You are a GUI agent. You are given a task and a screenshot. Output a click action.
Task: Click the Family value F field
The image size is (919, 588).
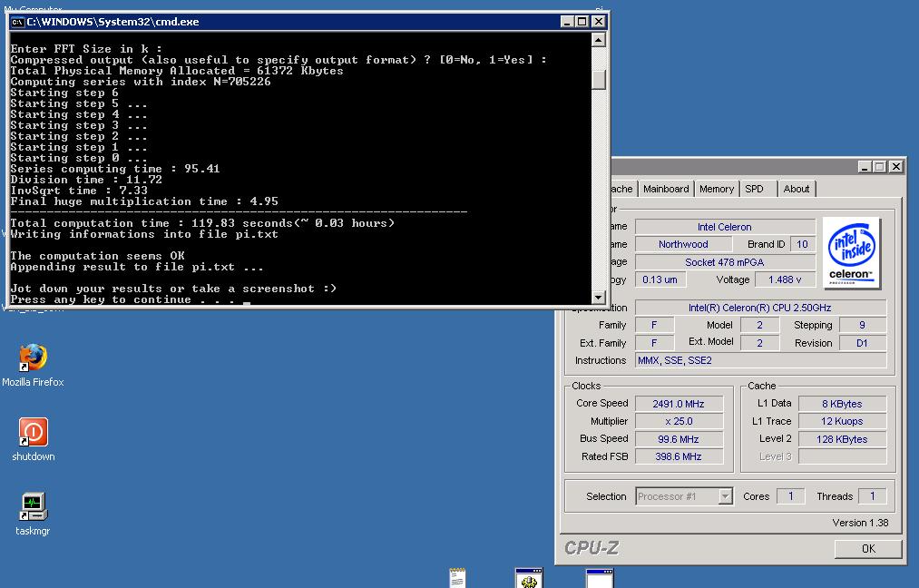point(655,325)
